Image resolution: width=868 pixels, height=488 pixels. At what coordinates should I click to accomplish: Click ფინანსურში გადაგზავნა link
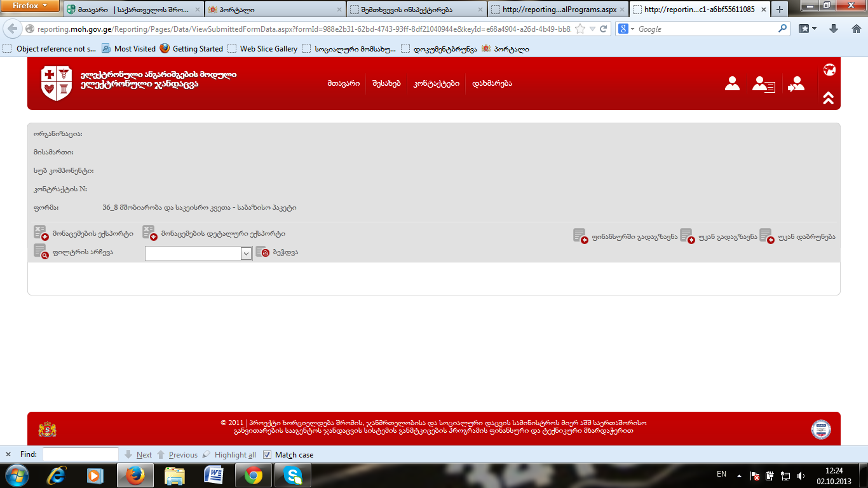634,237
